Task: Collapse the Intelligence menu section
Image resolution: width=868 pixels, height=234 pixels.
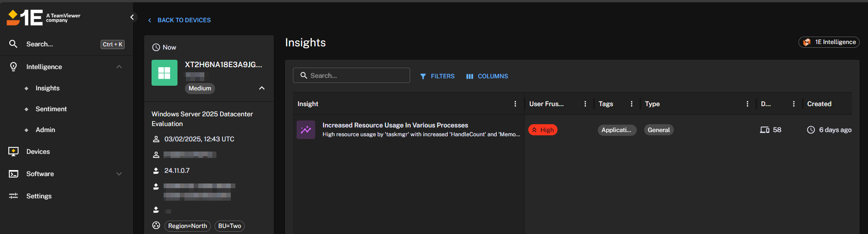Action: (x=119, y=67)
